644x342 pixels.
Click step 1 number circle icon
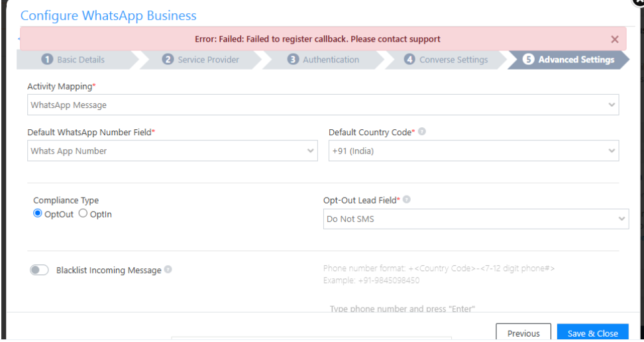[47, 60]
